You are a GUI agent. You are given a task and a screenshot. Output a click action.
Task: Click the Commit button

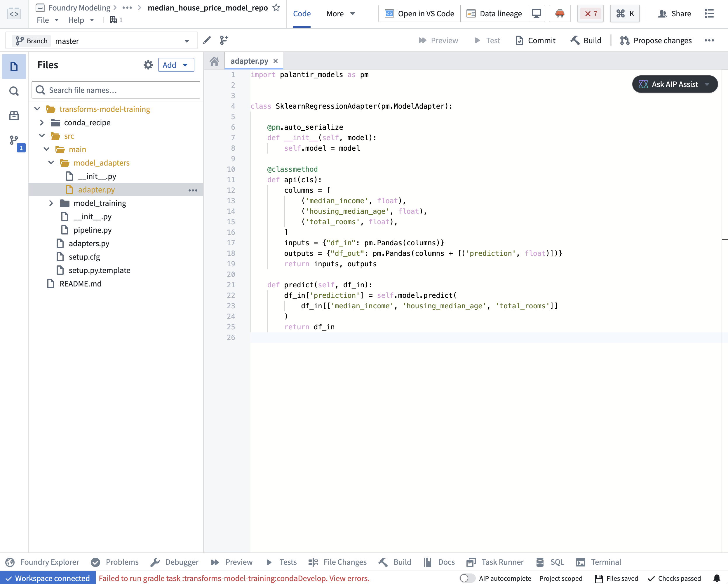[x=536, y=41]
